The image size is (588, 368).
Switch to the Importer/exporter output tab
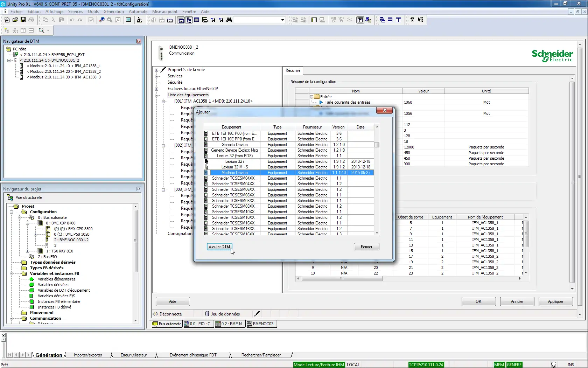click(x=88, y=355)
